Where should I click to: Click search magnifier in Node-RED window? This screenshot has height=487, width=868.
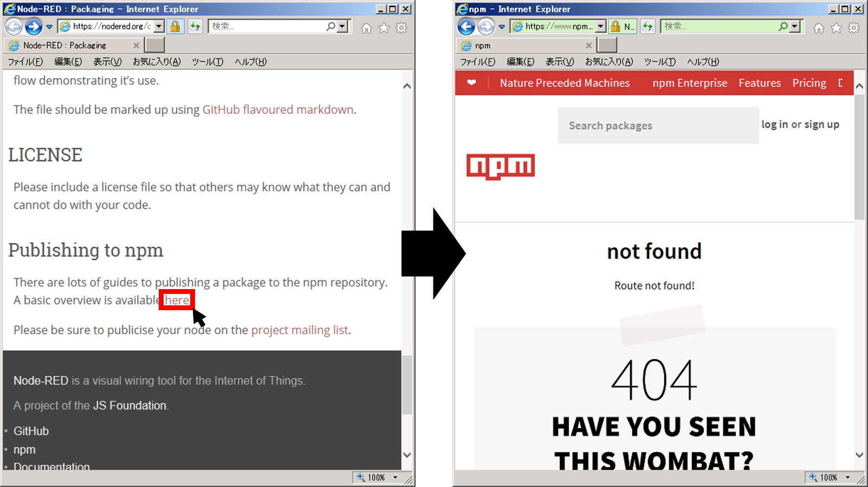(330, 26)
